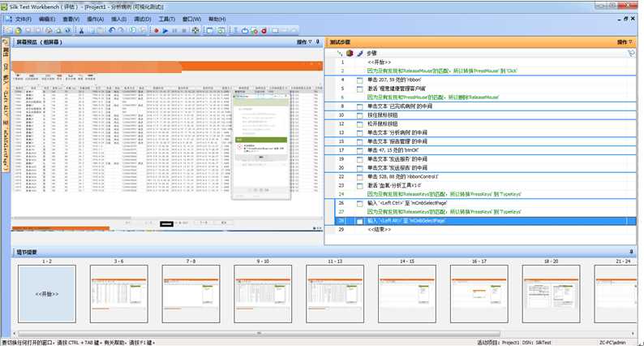Select step 12 松开鼠标按钮 row
Viewport: 644px width, 346px height.
pyautogui.click(x=479, y=123)
